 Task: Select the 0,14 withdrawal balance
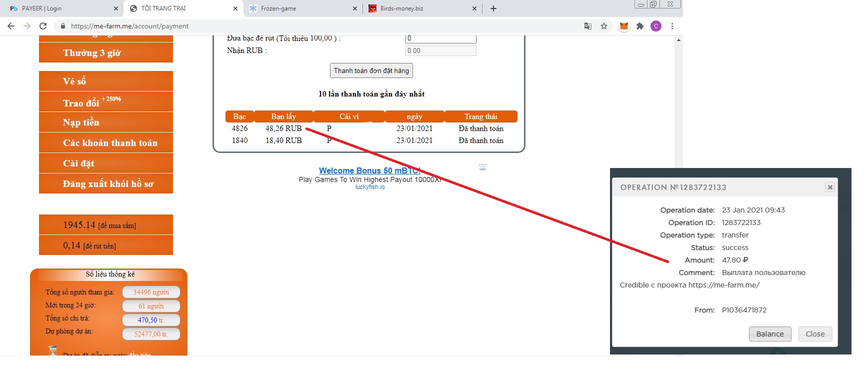click(x=106, y=245)
